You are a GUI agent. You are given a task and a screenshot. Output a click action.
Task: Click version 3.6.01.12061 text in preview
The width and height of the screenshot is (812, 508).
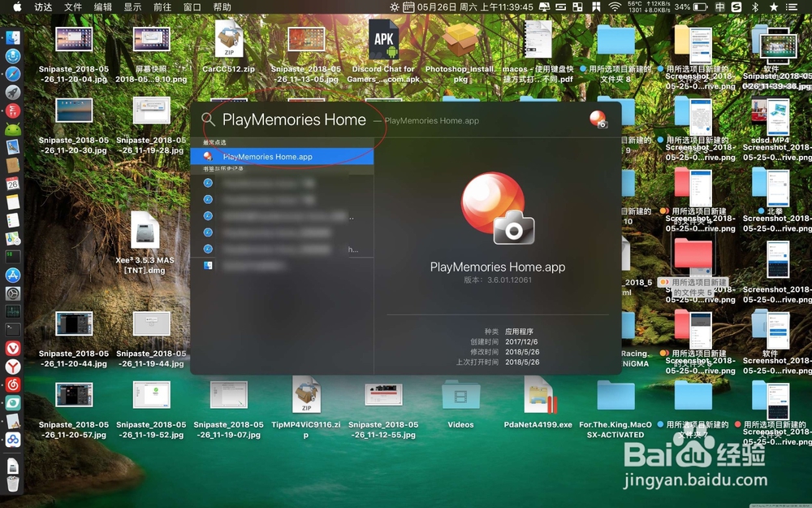498,280
